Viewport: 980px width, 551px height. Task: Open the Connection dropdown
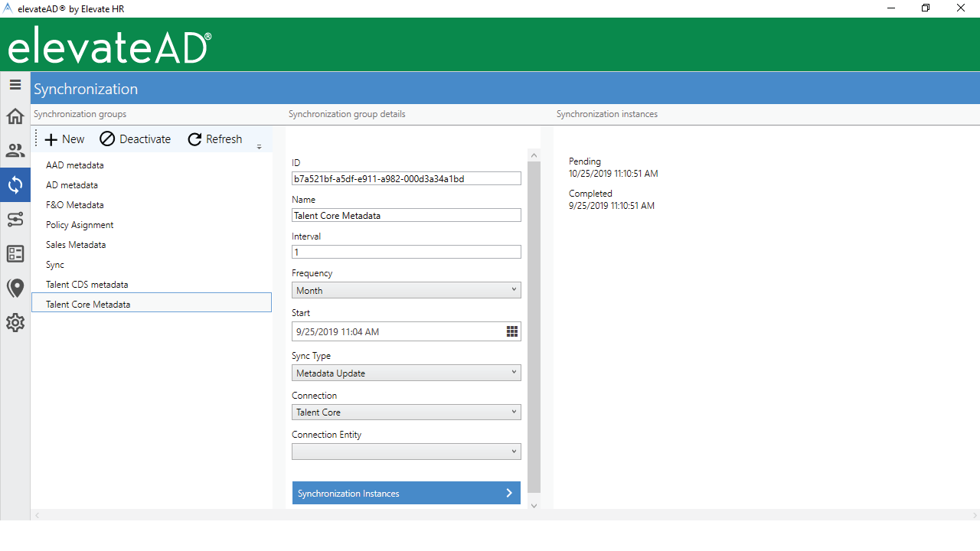[407, 412]
